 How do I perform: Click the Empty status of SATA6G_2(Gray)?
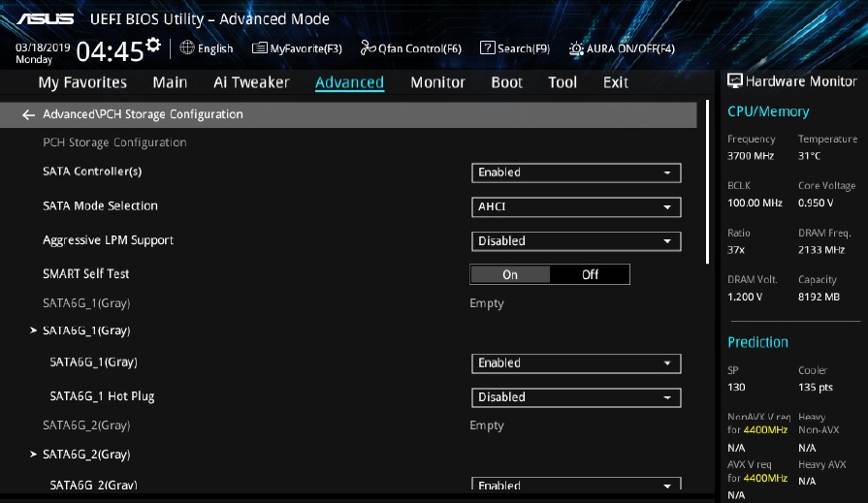[487, 426]
